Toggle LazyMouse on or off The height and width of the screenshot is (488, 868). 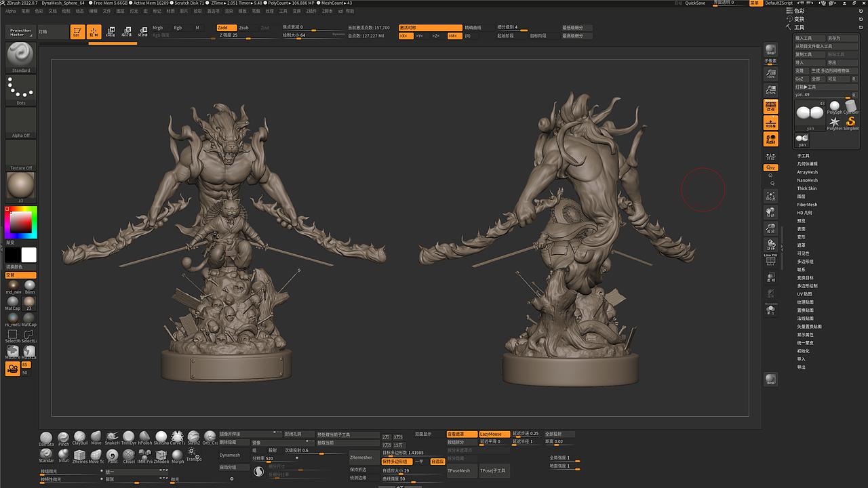coord(494,434)
